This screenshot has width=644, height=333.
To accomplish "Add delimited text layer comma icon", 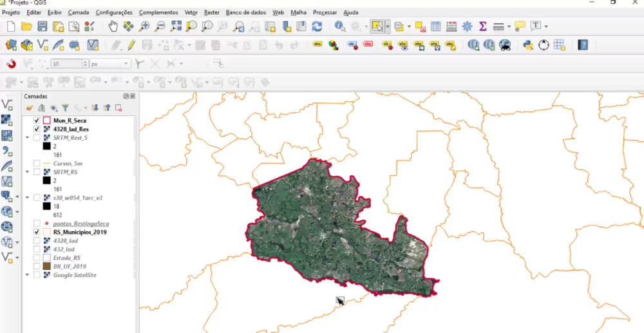I will 7,151.
